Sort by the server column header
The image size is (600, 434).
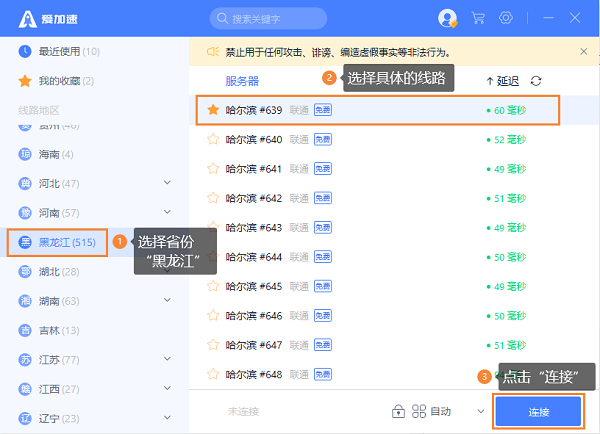tap(242, 81)
